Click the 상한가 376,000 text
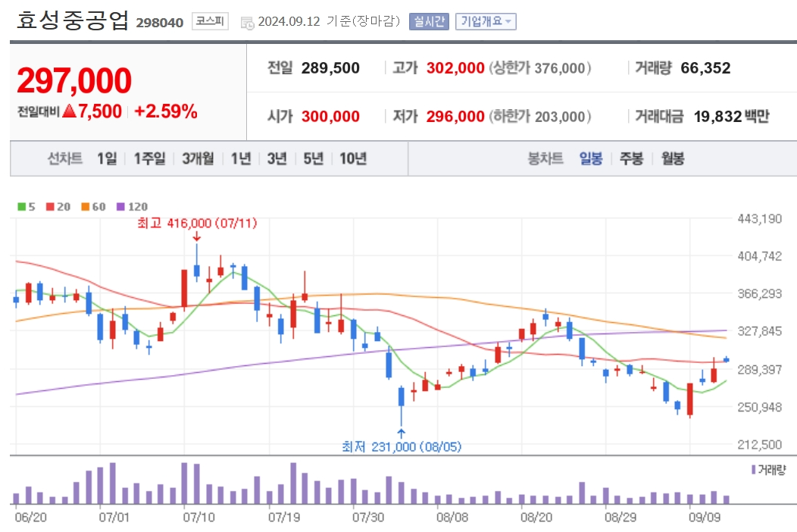 point(540,67)
